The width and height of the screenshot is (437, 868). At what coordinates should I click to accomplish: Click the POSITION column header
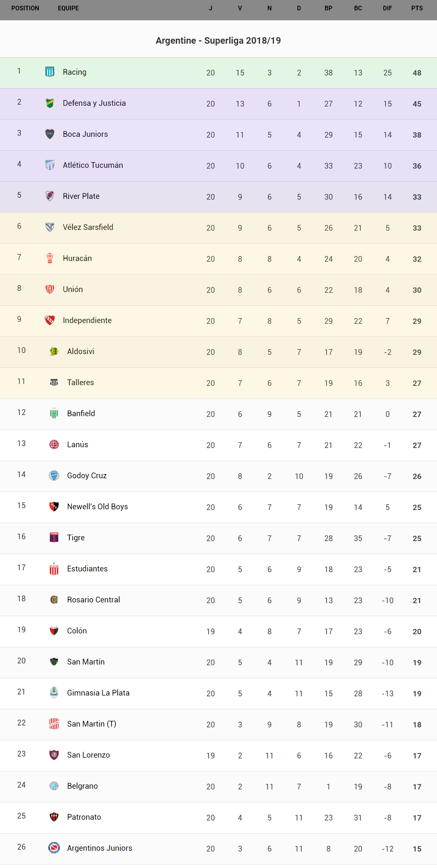coord(25,8)
